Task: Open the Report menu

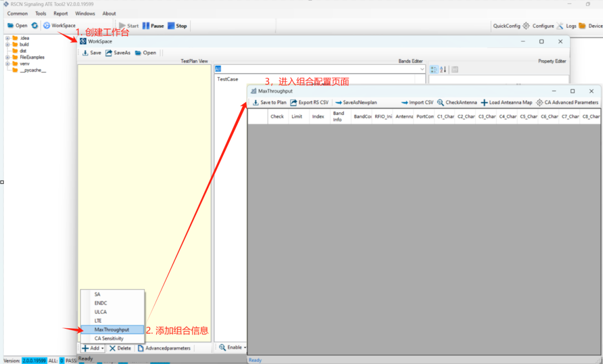Action: (x=60, y=13)
